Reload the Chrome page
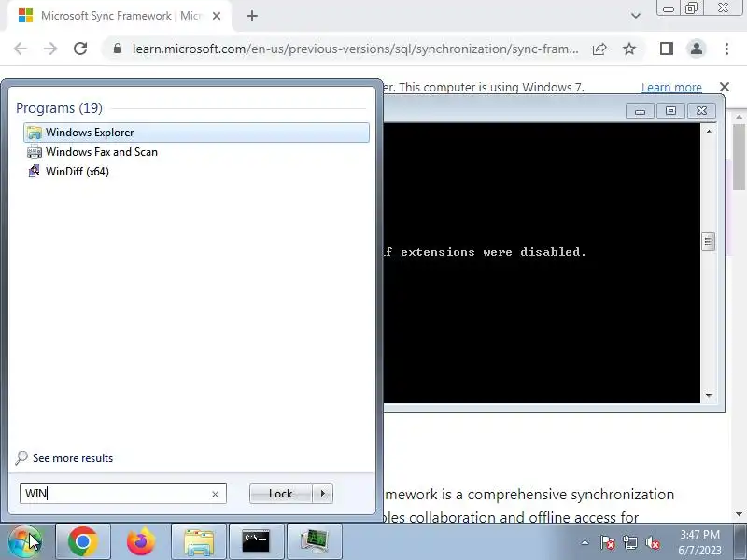The image size is (747, 560). coord(80,49)
